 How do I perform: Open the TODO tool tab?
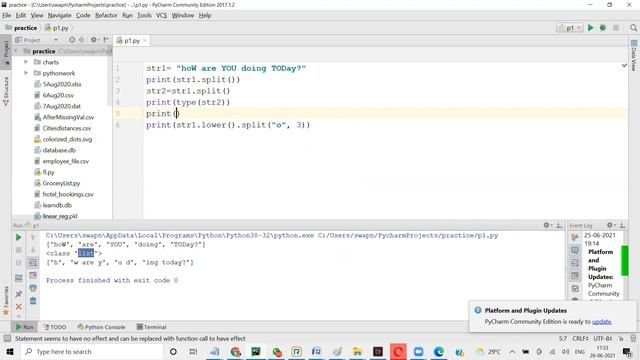[54, 327]
